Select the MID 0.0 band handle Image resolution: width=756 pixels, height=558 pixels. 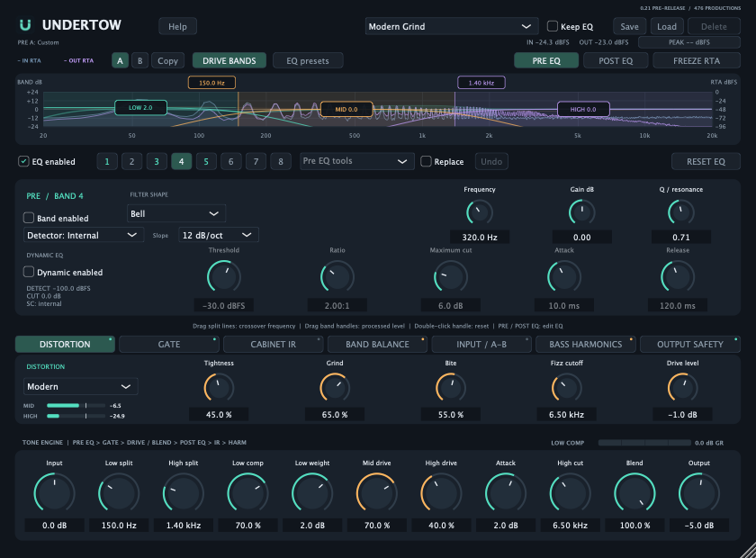346,109
